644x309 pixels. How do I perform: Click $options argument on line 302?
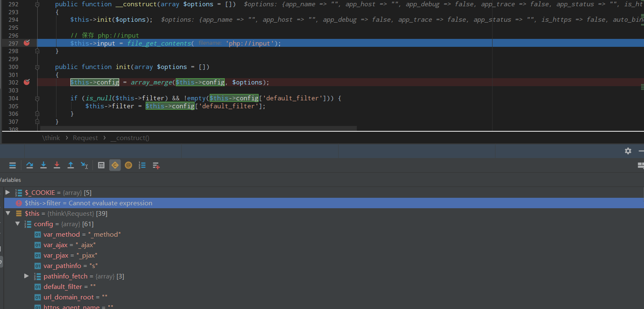(x=247, y=82)
